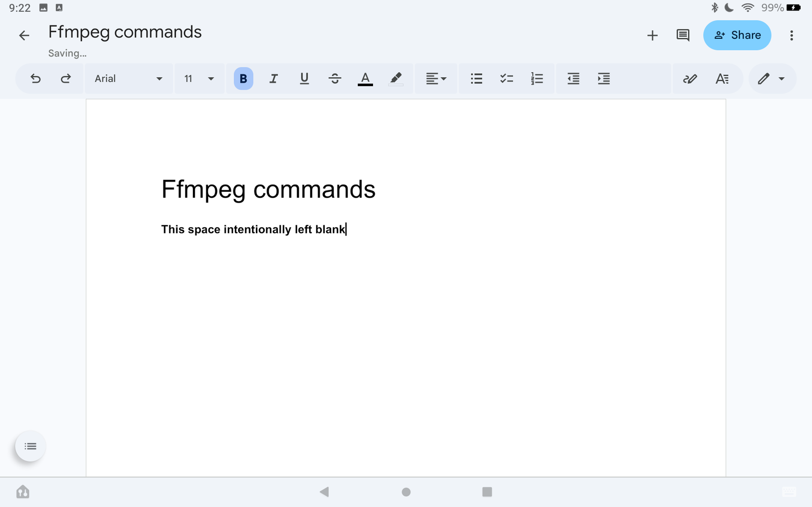
Task: Decrease the paragraph indent
Action: click(x=573, y=79)
